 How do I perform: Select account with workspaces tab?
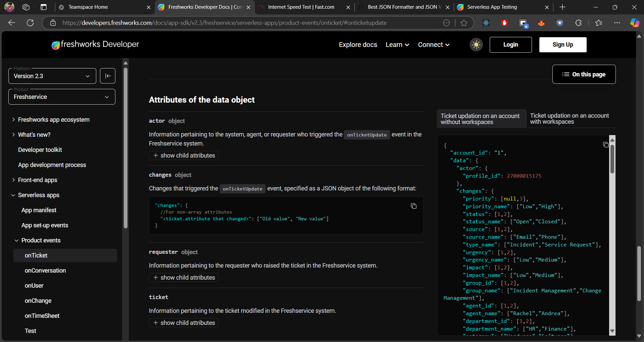point(571,119)
